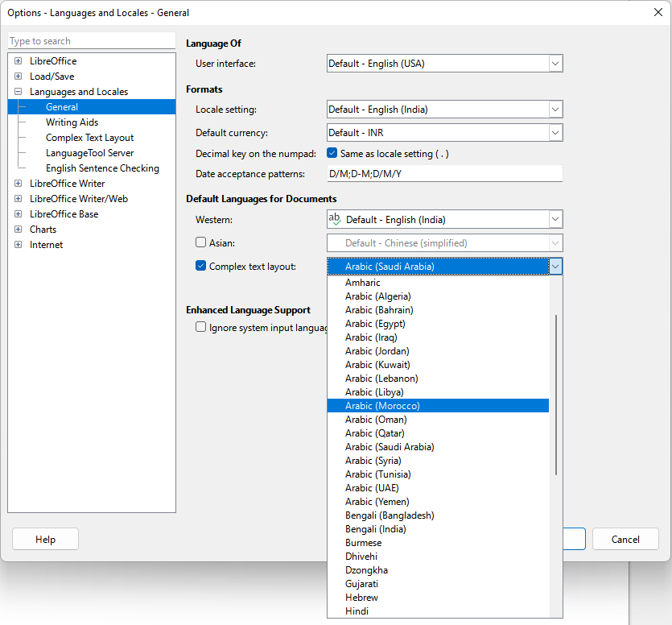Select Arabic (Lebanon) list entry
Image resolution: width=672 pixels, height=625 pixels.
tap(438, 379)
